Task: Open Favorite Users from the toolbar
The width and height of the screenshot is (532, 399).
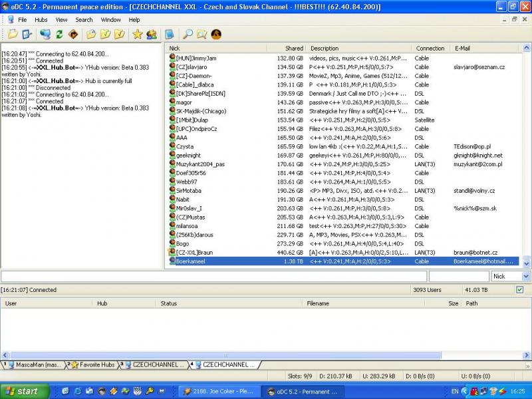Action: click(152, 34)
